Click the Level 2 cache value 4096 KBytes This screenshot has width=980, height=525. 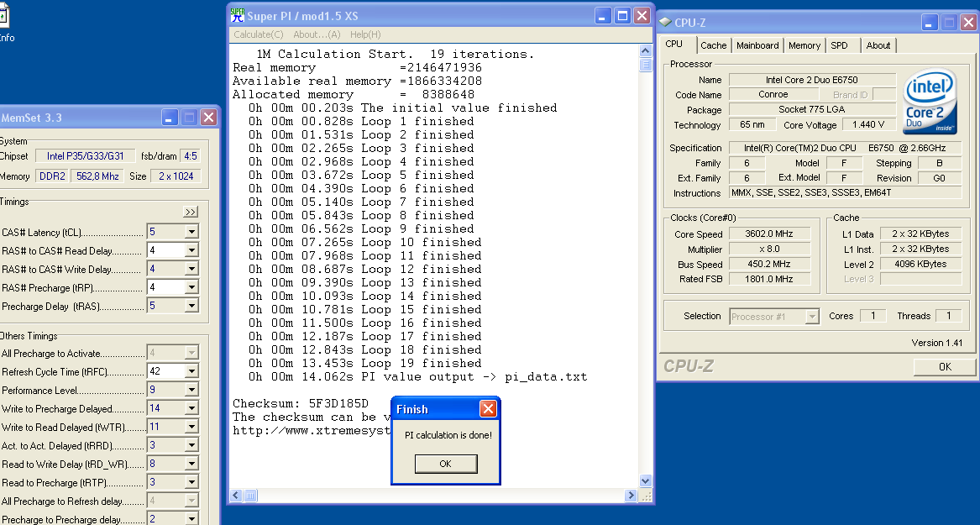point(920,264)
